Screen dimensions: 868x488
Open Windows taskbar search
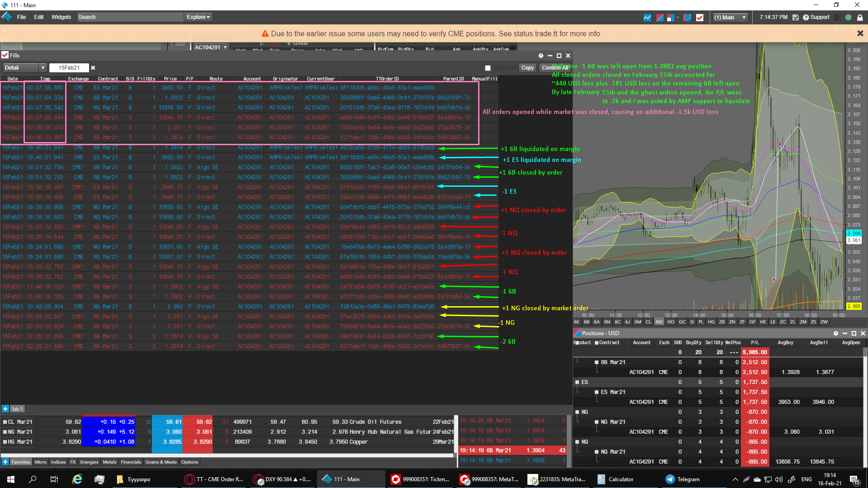click(x=33, y=479)
